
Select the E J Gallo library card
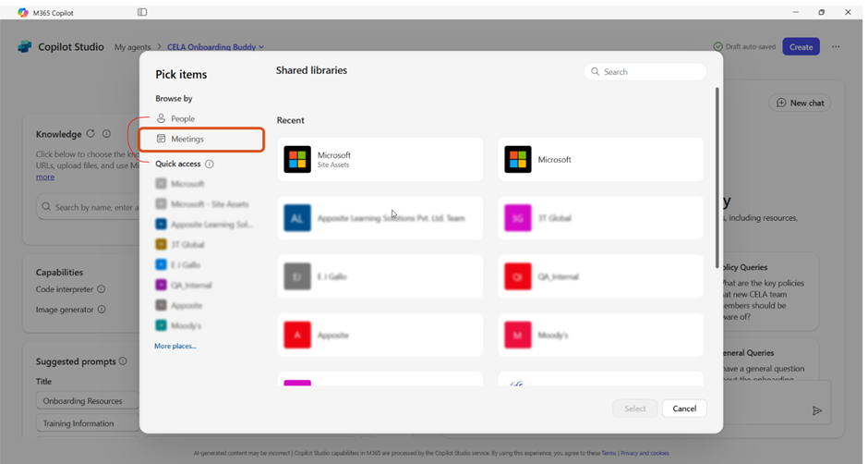click(x=380, y=276)
